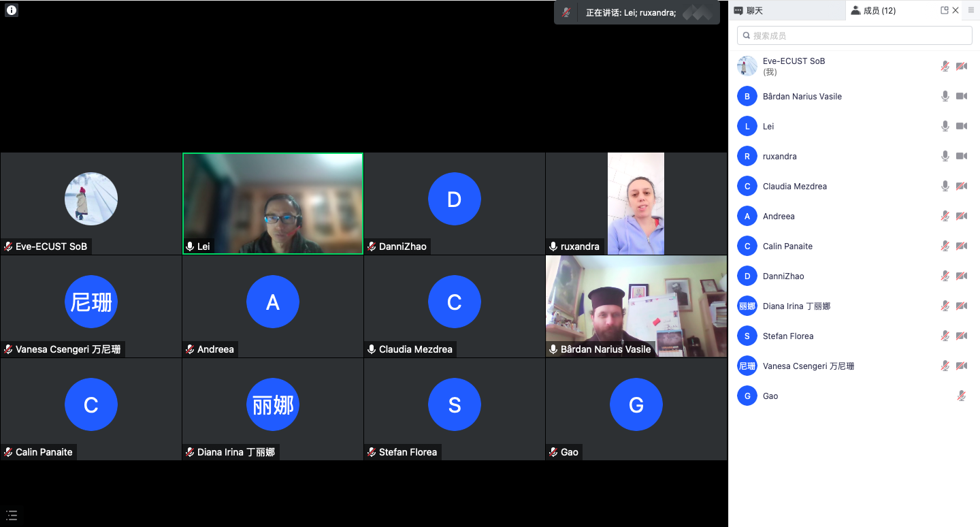
Task: Toggle Lei's microphone in member list
Action: 945,126
